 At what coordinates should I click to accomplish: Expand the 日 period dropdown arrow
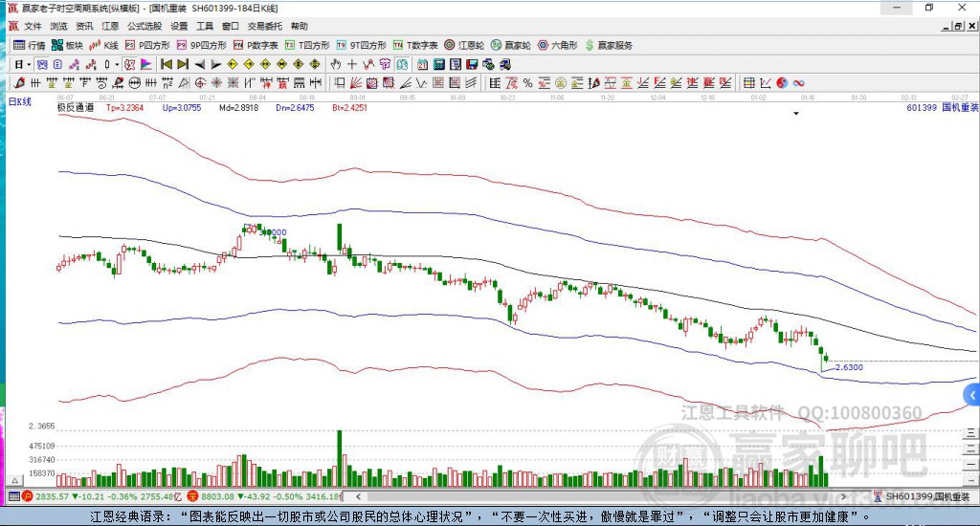point(29,64)
